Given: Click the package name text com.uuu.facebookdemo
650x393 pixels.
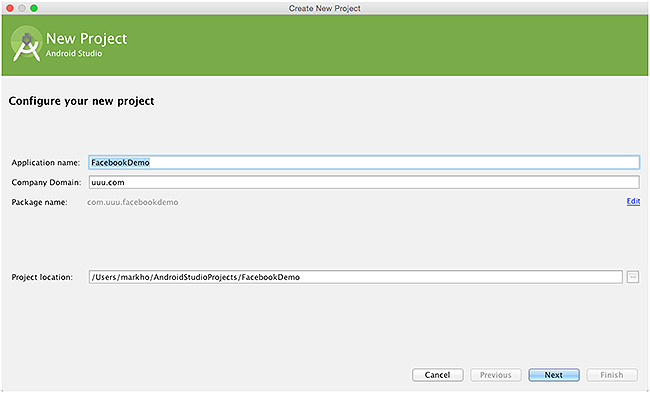Looking at the screenshot, I should [133, 202].
